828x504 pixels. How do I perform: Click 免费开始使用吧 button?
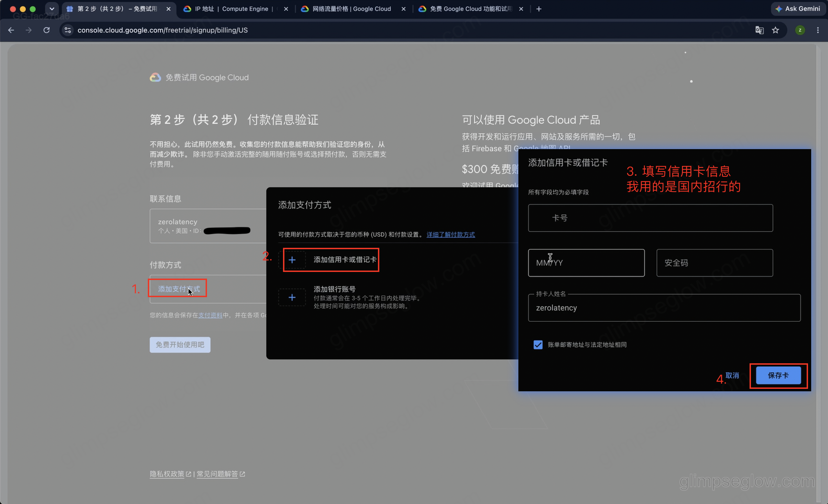click(180, 345)
